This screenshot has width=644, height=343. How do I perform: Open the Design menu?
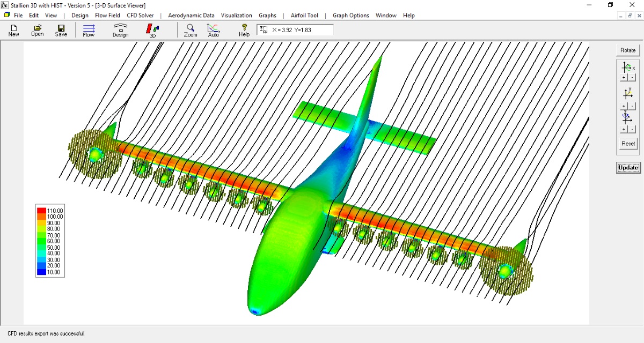[80, 16]
